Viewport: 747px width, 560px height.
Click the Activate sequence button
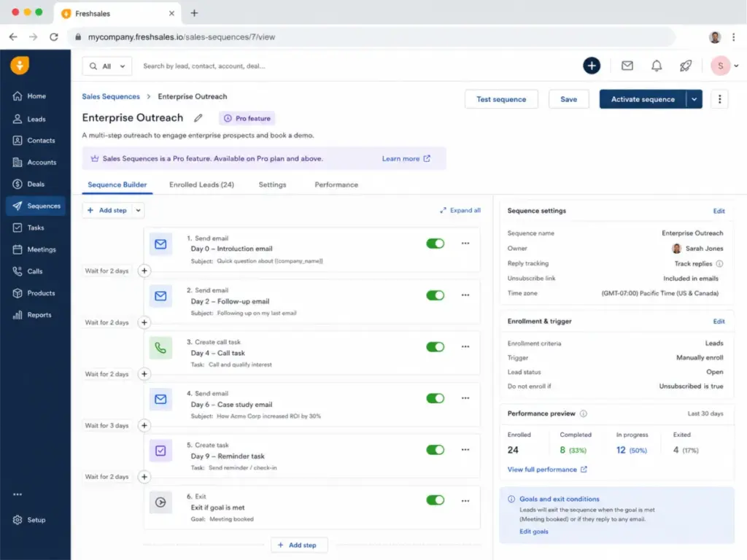click(643, 99)
